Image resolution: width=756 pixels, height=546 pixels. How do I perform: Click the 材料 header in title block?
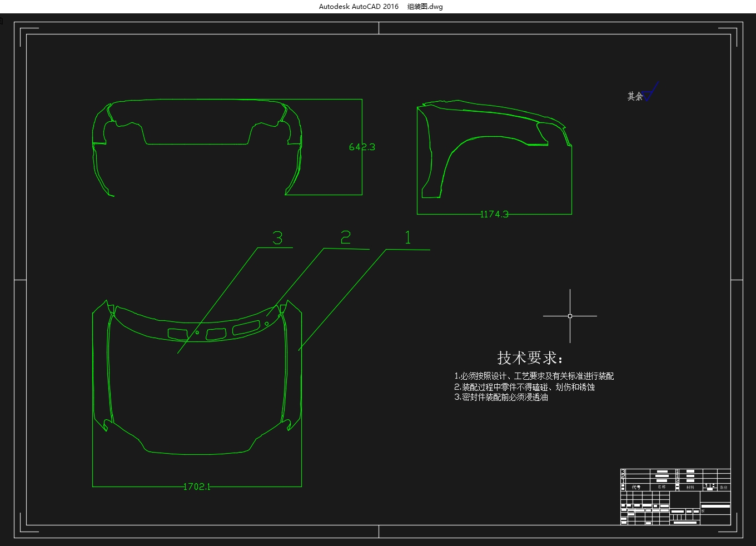[x=690, y=487]
